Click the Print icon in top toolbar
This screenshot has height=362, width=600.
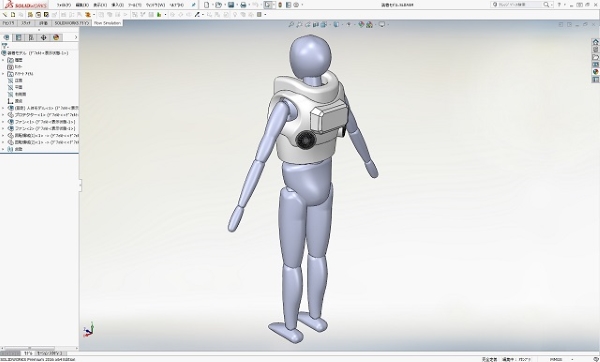click(x=243, y=5)
